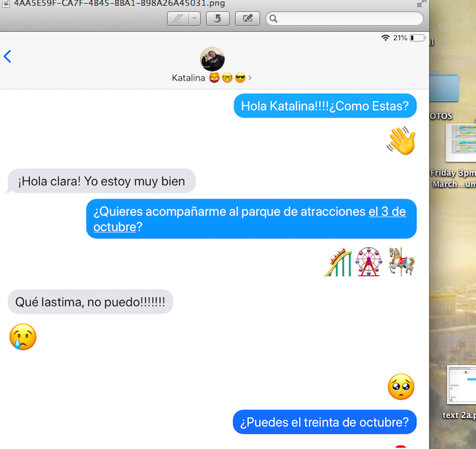Click the blue back chevron

pyautogui.click(x=7, y=57)
